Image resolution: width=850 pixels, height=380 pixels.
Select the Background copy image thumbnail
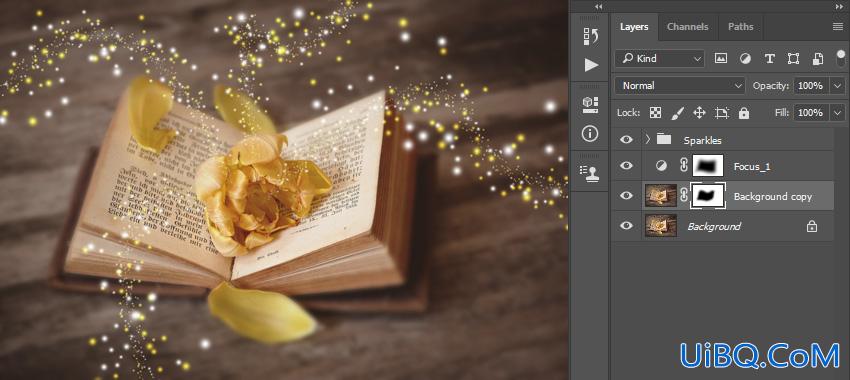(661, 196)
